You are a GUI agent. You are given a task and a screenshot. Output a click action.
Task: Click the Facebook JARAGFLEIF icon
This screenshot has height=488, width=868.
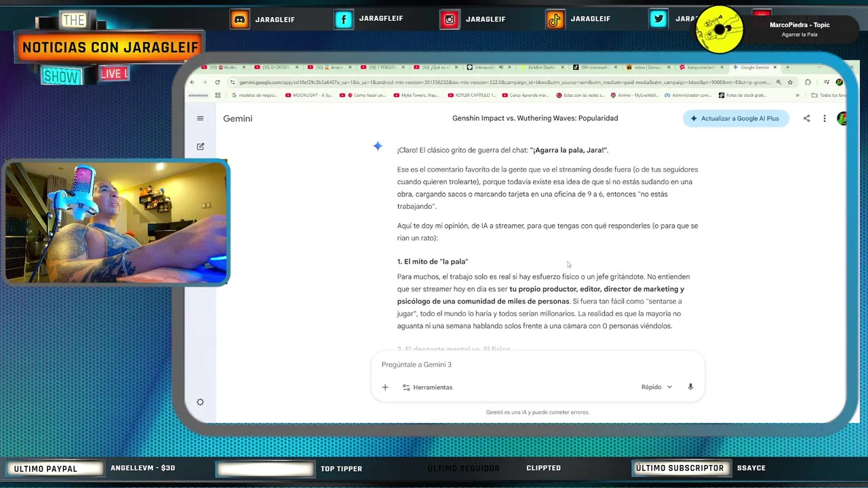[x=344, y=20]
